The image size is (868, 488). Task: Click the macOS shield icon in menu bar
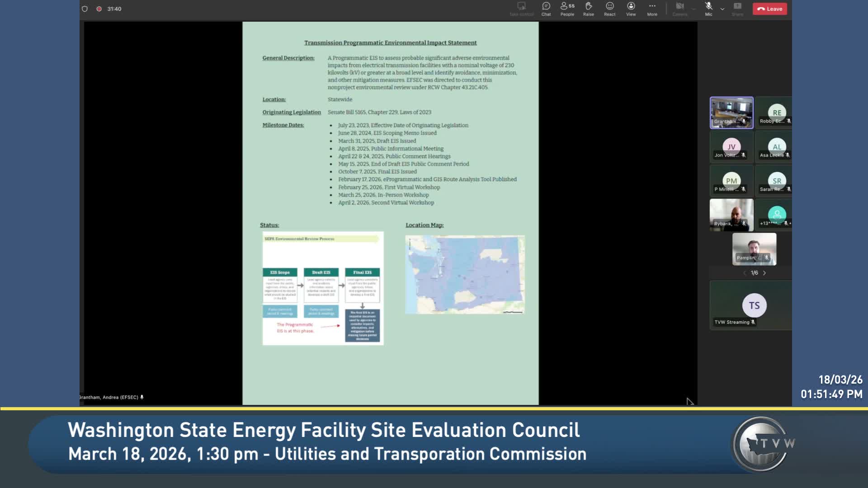(84, 8)
